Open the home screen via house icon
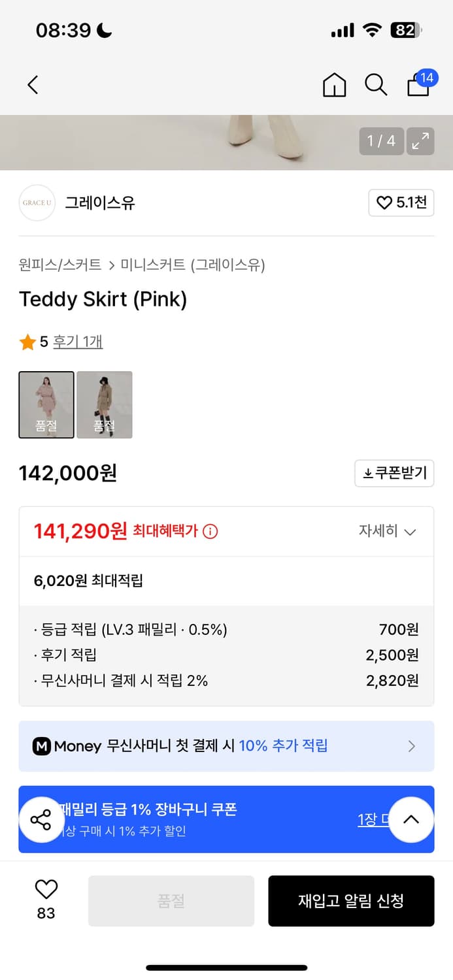This screenshot has height=980, width=453. (x=334, y=85)
